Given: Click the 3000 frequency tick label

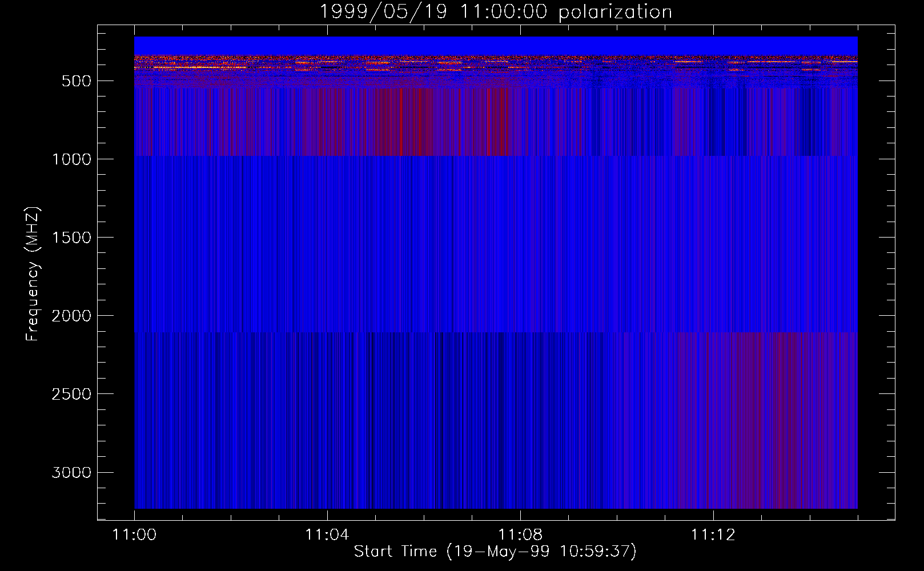Looking at the screenshot, I should click(x=71, y=472).
